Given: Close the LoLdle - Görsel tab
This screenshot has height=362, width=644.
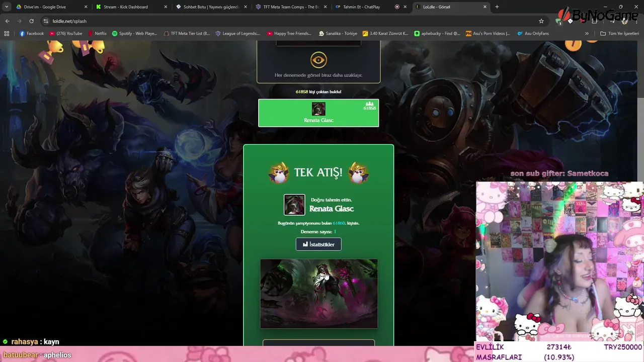Looking at the screenshot, I should [485, 7].
